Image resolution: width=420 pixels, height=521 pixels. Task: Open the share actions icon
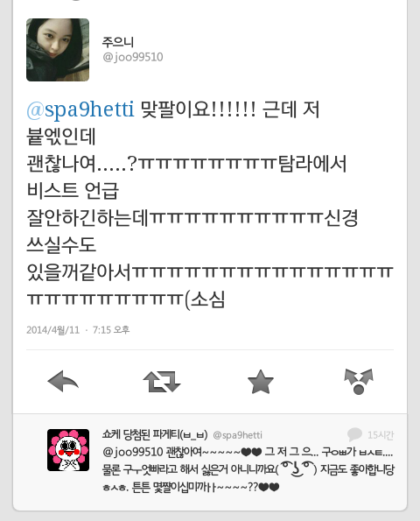359,382
